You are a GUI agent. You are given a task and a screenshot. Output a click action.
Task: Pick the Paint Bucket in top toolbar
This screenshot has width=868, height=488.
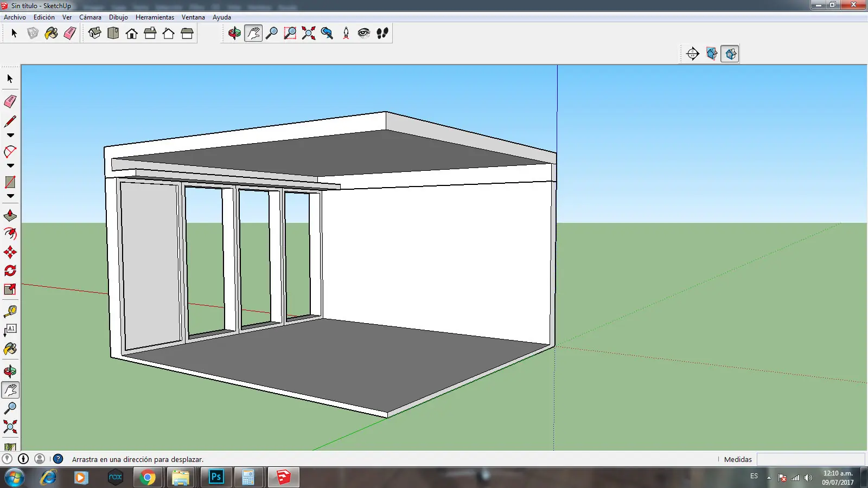click(51, 34)
